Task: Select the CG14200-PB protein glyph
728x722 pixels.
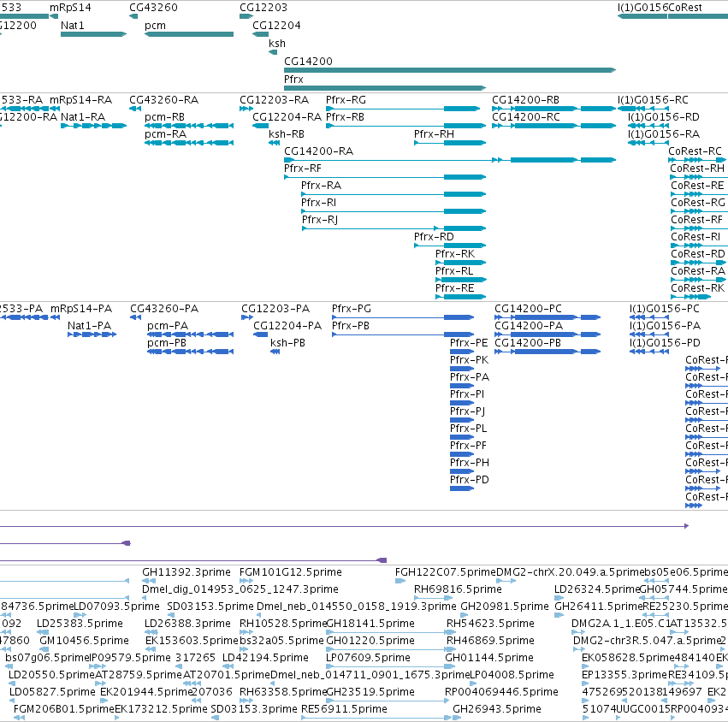Action: click(x=547, y=352)
